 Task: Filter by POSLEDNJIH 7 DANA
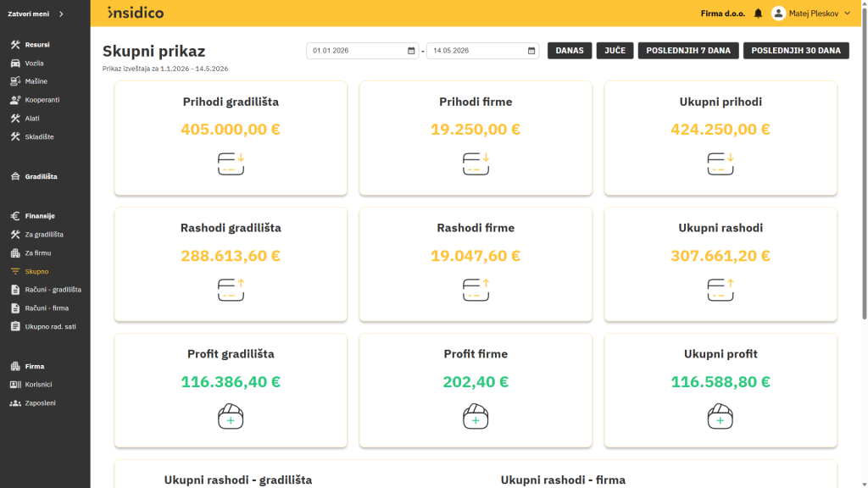[688, 50]
